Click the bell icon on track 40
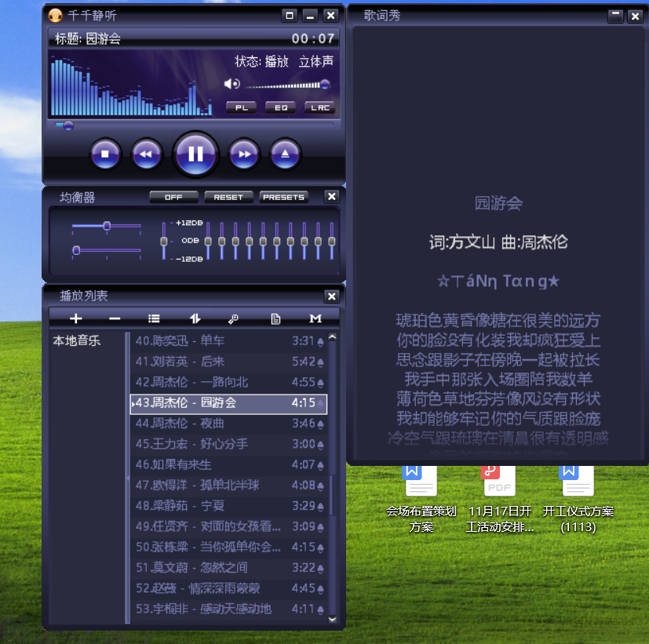The height and width of the screenshot is (644, 649). 320,342
